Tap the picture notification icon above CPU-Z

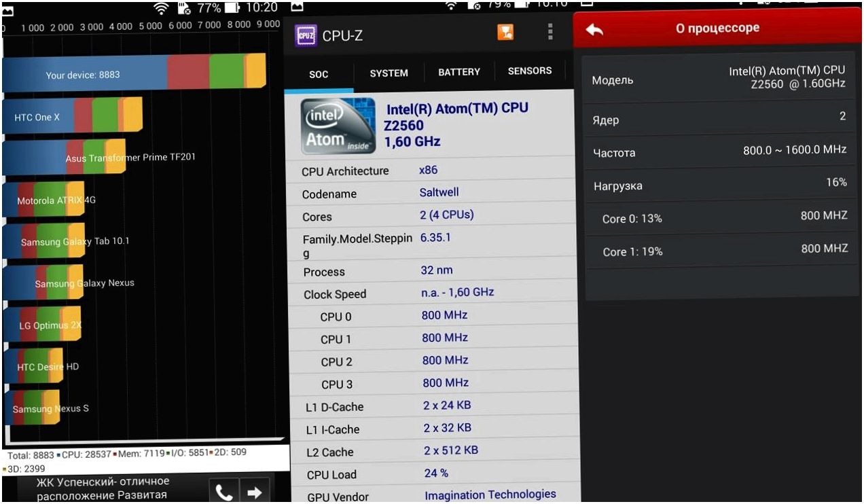point(297,6)
